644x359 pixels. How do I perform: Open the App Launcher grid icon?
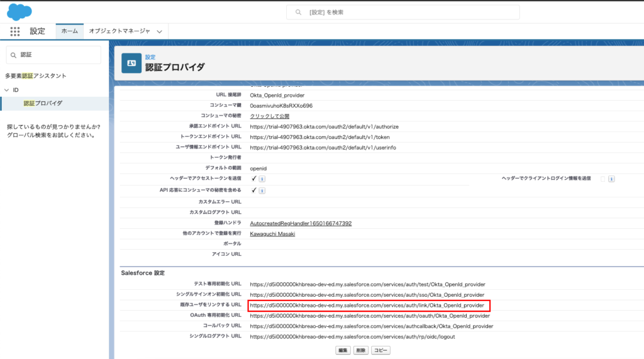click(14, 31)
